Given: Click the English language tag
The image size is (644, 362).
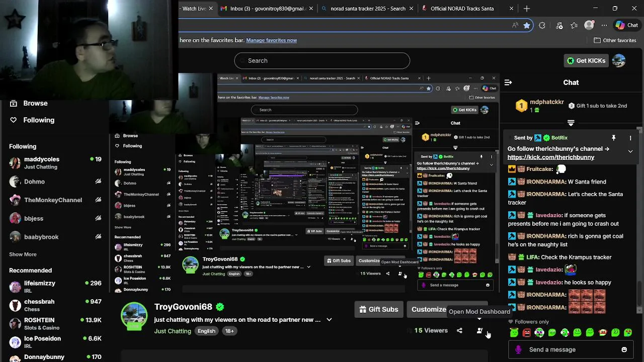Looking at the screenshot, I should click(x=206, y=331).
